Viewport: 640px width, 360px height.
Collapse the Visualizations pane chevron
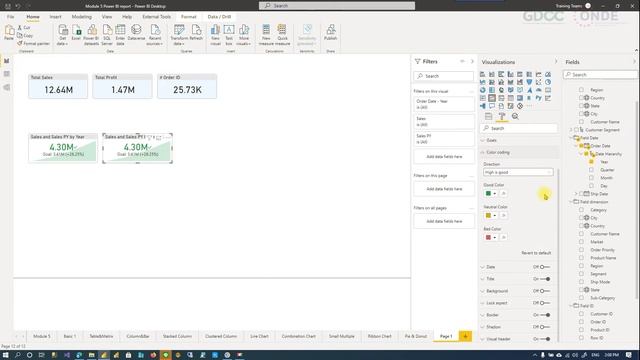(x=556, y=62)
